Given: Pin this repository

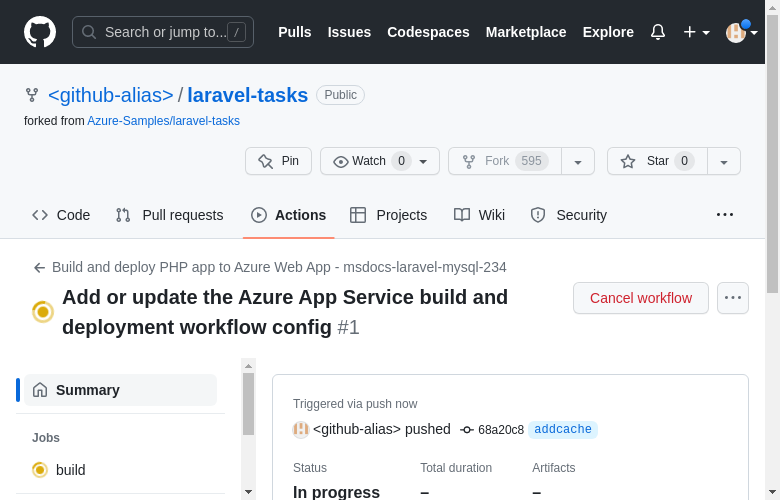Looking at the screenshot, I should 278,161.
